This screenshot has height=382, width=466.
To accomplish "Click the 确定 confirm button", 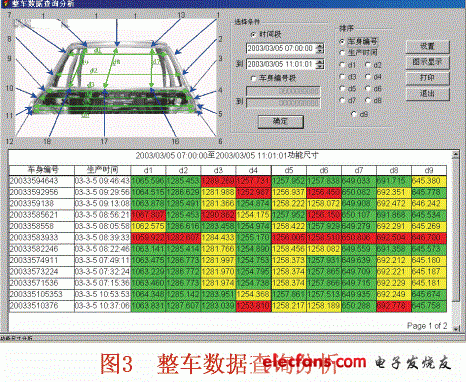I will 281,122.
